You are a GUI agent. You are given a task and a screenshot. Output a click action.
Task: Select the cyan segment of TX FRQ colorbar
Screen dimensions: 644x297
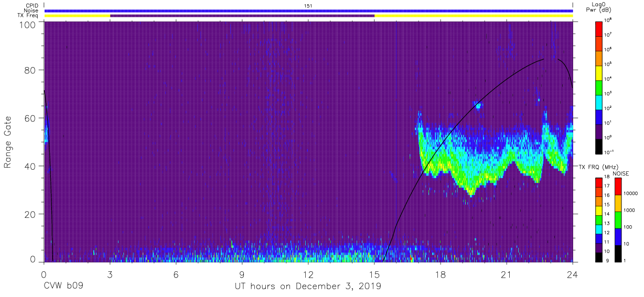pos(599,228)
